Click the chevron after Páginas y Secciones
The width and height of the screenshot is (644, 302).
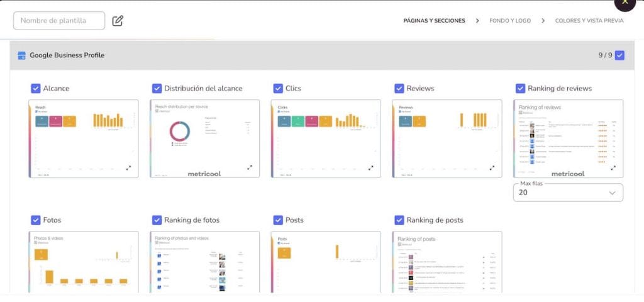(x=477, y=21)
